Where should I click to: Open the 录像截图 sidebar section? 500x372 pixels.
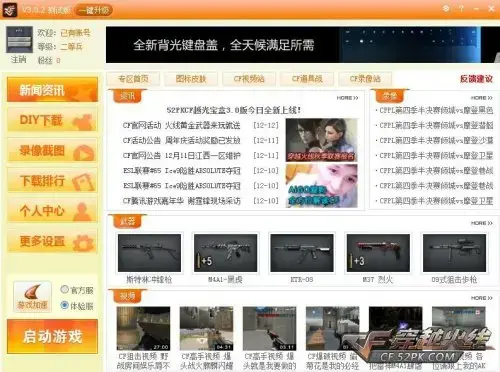coord(52,150)
